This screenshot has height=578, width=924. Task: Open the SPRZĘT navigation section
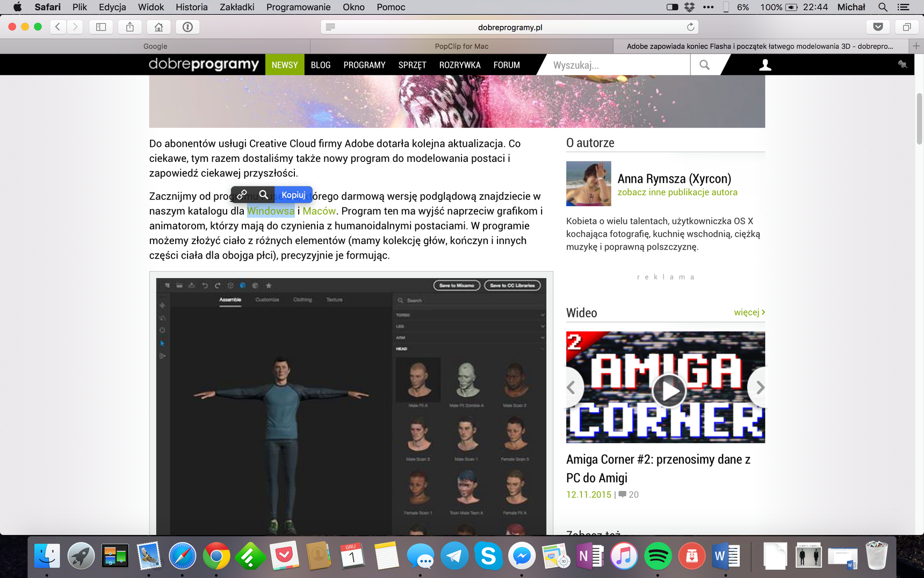pyautogui.click(x=412, y=65)
